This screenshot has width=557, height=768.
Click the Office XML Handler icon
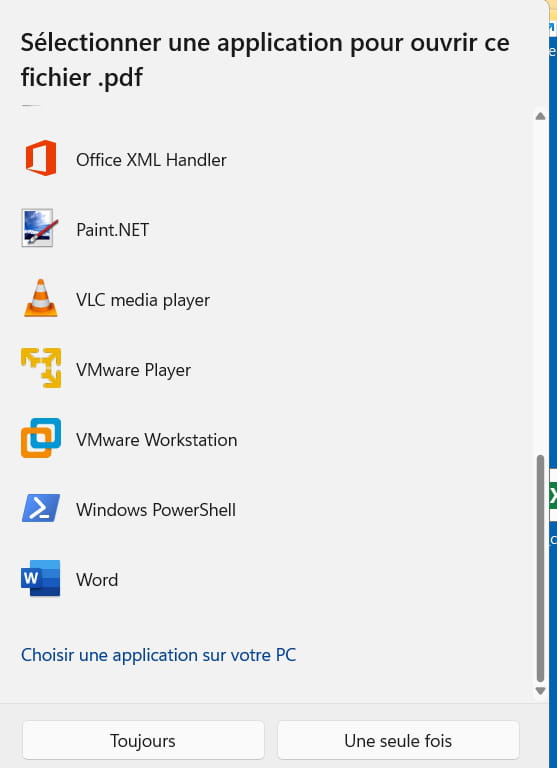(x=41, y=158)
